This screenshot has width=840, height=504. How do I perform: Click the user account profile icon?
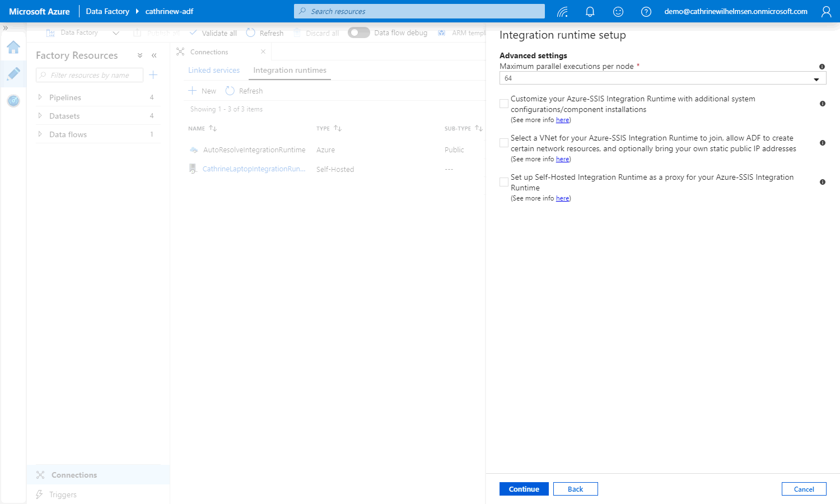point(826,12)
